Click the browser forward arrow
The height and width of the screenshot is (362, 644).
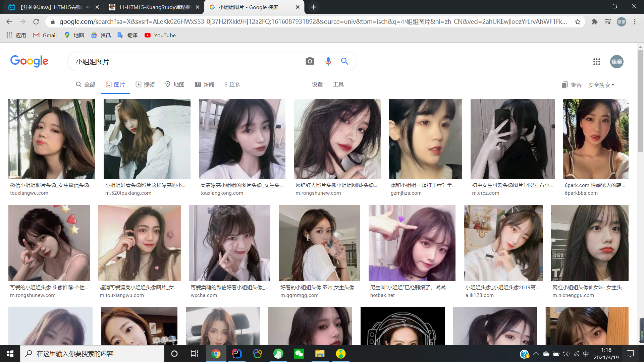(x=22, y=22)
